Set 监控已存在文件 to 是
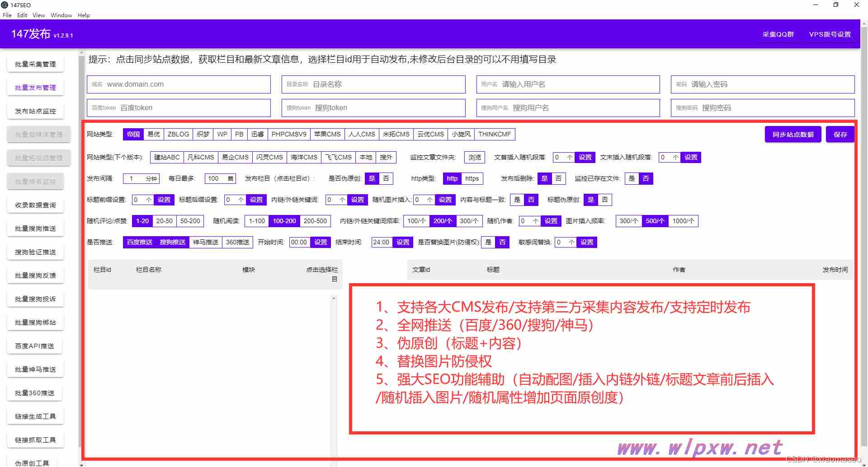Screen dimensions: 868x467 click(x=632, y=178)
